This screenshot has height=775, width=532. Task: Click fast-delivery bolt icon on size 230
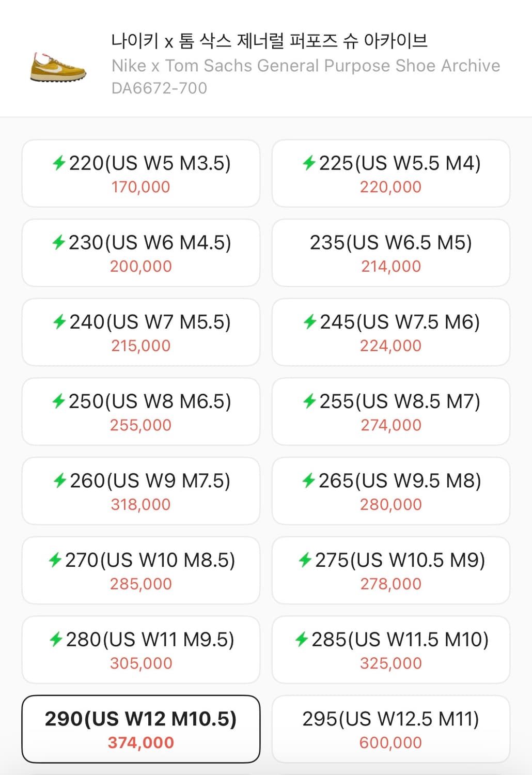[x=58, y=242]
